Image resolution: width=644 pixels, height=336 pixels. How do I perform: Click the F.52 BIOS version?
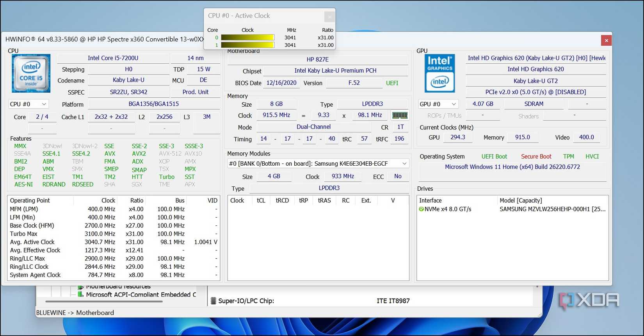coord(354,83)
